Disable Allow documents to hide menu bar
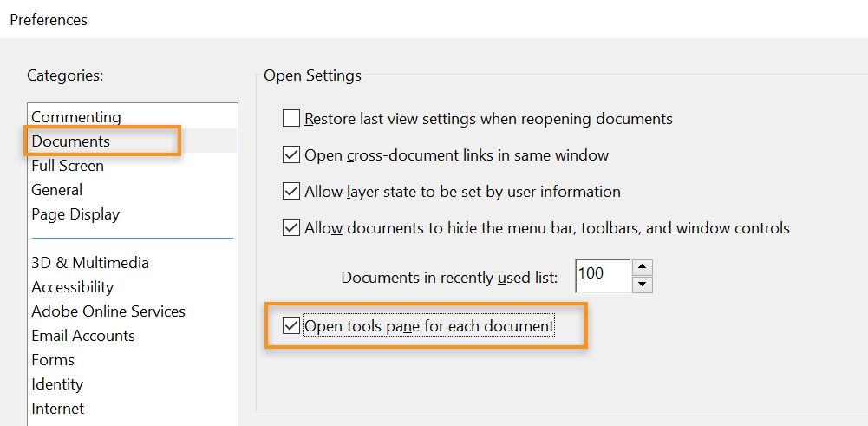Screen dimensions: 868x426 pyautogui.click(x=291, y=229)
